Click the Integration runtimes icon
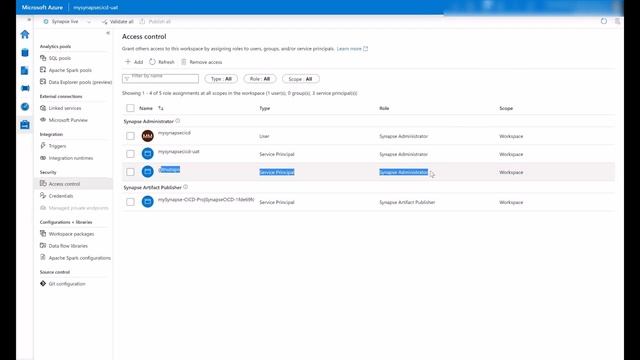 [43, 158]
